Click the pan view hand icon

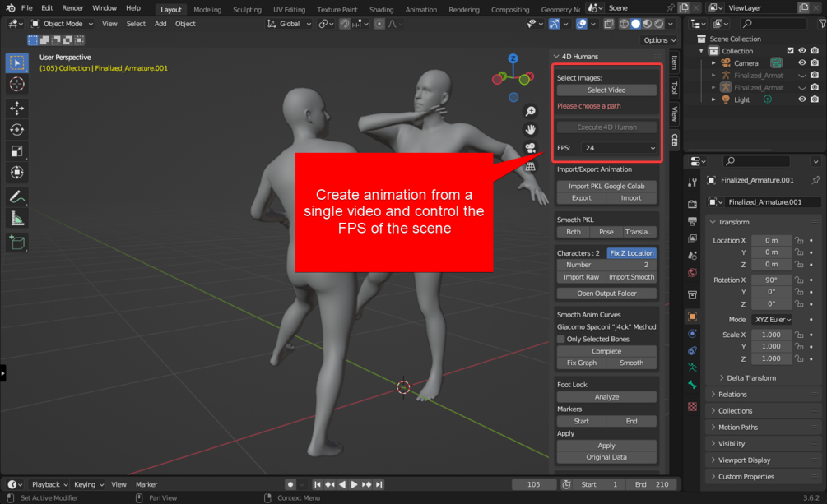530,130
